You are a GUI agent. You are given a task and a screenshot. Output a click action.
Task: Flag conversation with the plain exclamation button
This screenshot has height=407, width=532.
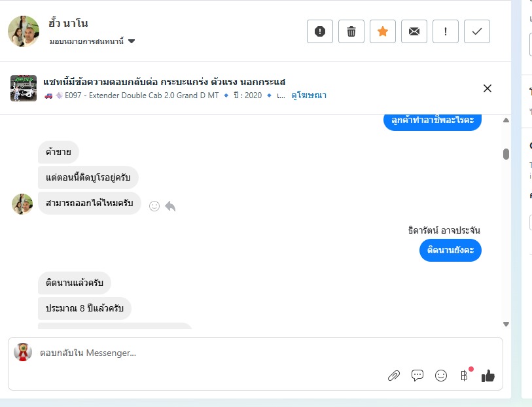(446, 31)
